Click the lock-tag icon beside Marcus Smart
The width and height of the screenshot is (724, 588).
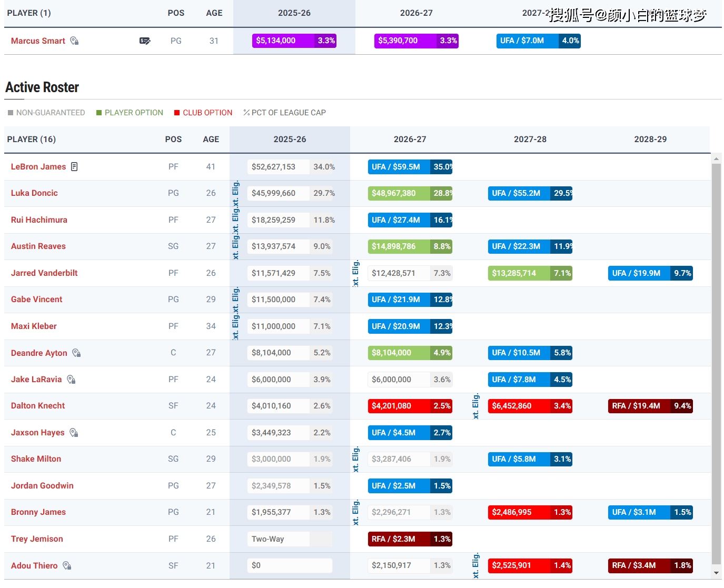point(74,41)
